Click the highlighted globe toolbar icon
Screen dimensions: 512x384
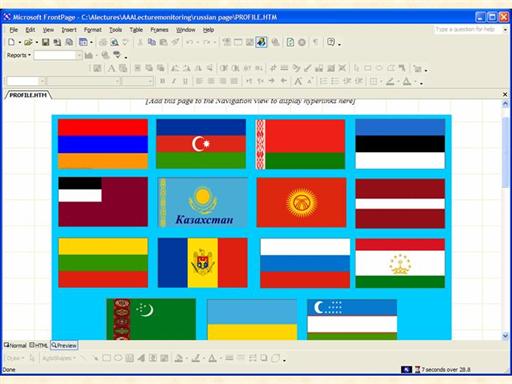pyautogui.click(x=261, y=42)
